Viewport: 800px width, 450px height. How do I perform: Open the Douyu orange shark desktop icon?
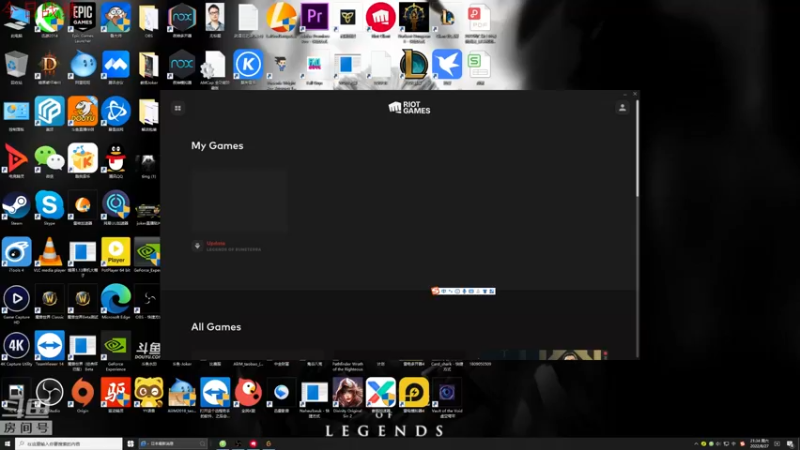click(x=82, y=112)
